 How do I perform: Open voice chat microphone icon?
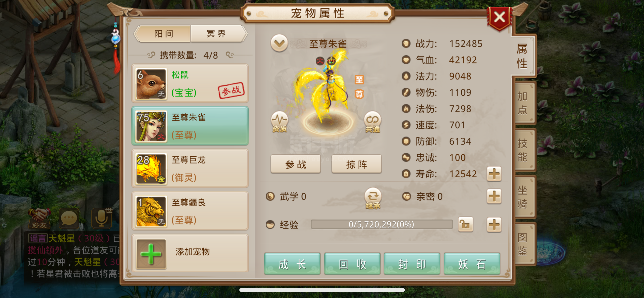102,218
